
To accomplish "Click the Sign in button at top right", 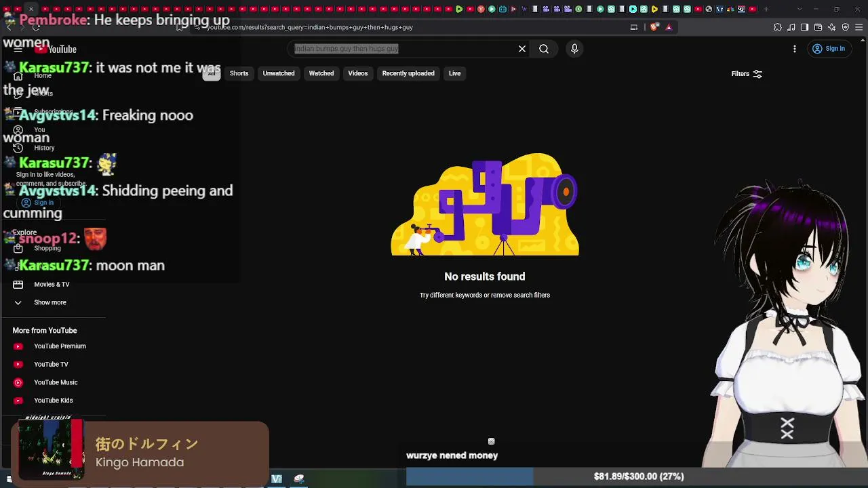I will 829,49.
